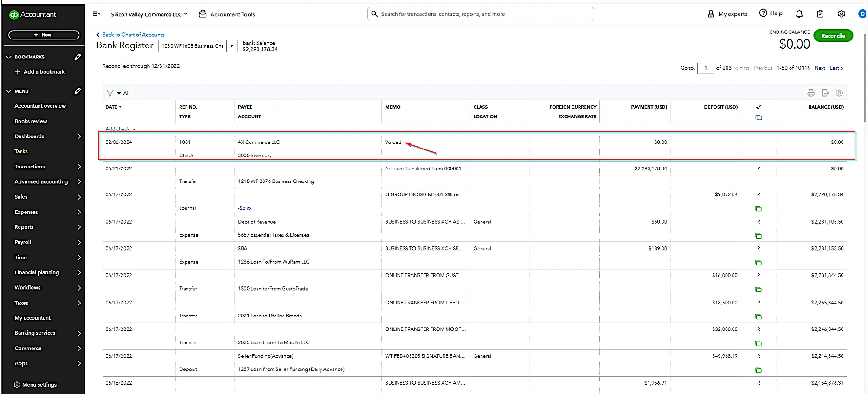Open the All filter dropdown
The image size is (868, 394).
(123, 93)
